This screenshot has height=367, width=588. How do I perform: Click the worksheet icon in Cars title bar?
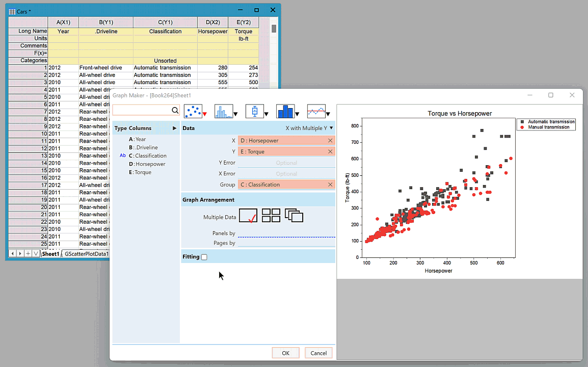point(11,11)
